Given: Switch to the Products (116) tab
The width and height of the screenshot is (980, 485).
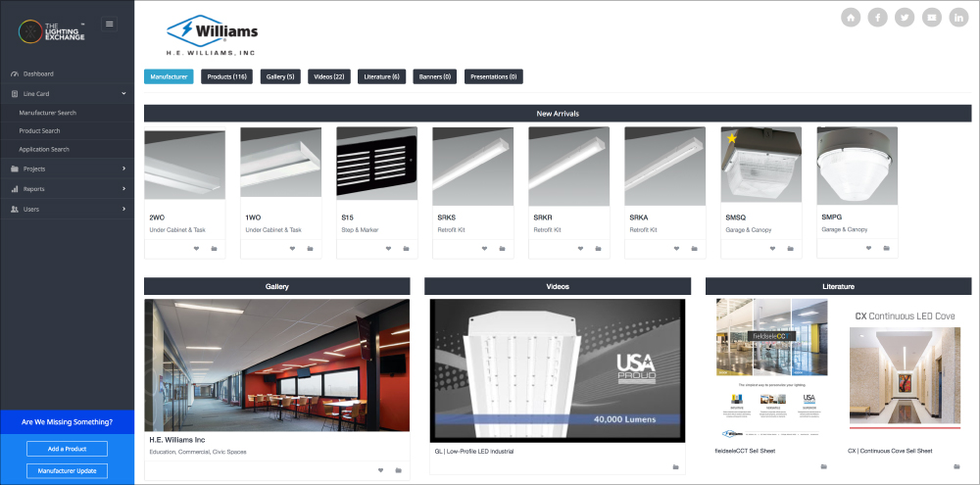Looking at the screenshot, I should pyautogui.click(x=227, y=76).
